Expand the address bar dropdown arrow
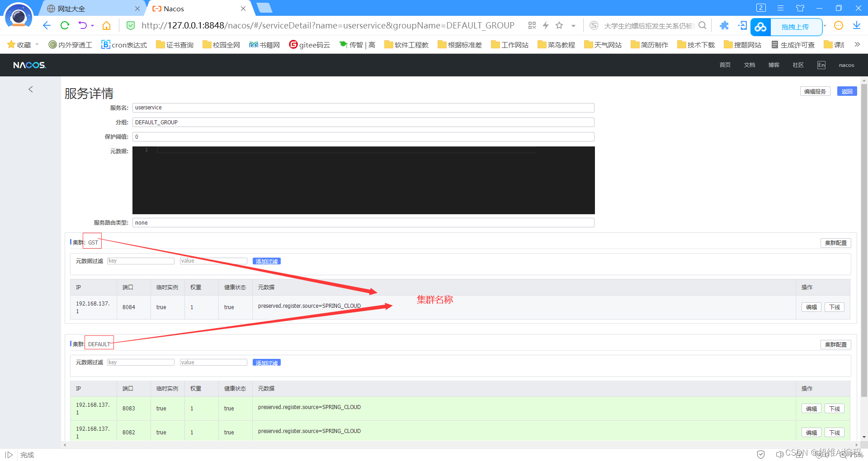Viewport: 868px width, 461px height. point(573,26)
